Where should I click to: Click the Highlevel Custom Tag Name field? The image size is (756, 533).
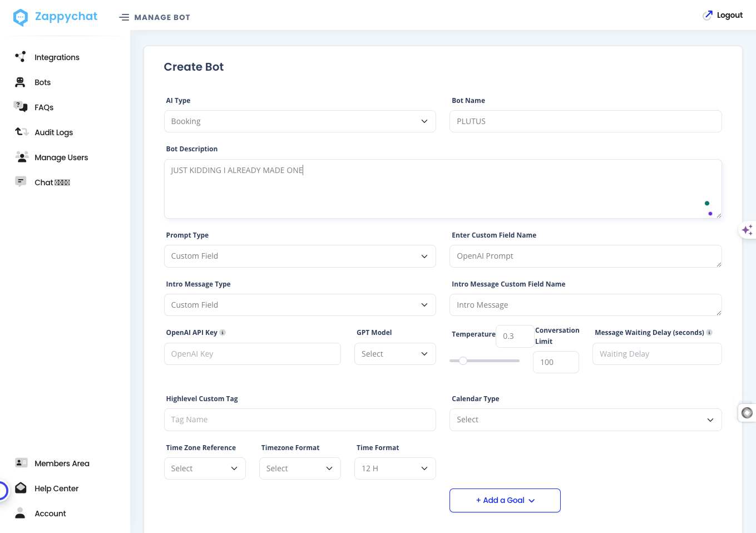click(300, 420)
